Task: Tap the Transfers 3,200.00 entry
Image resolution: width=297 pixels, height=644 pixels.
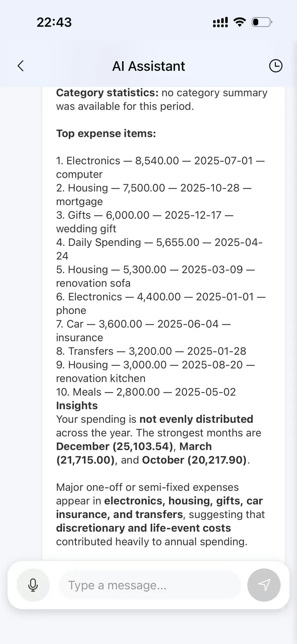Action: tap(151, 351)
